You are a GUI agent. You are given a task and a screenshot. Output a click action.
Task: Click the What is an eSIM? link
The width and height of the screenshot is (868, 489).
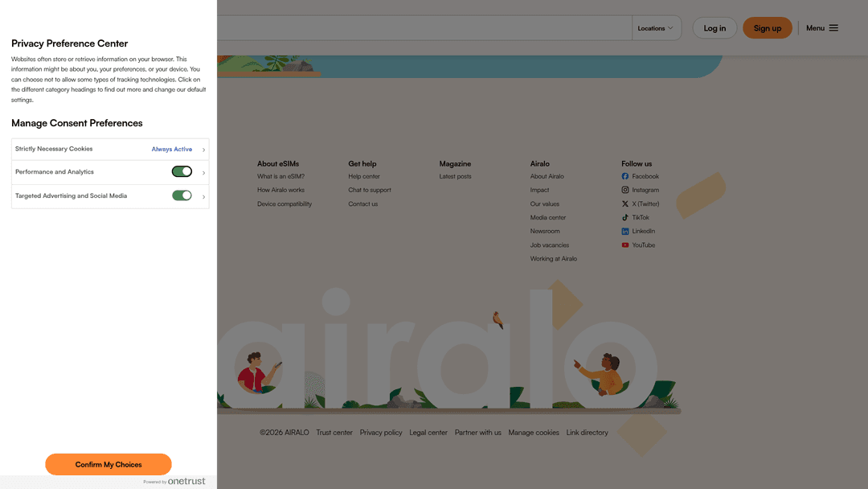click(x=280, y=176)
